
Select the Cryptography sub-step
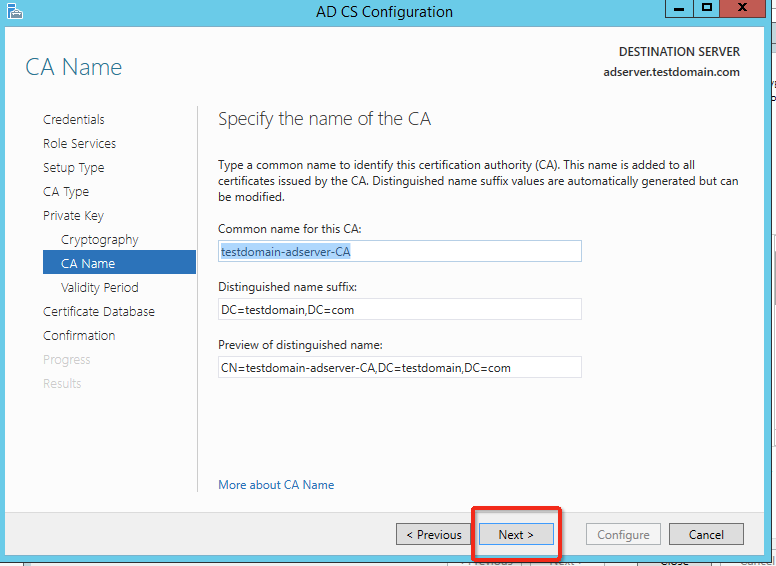[100, 240]
